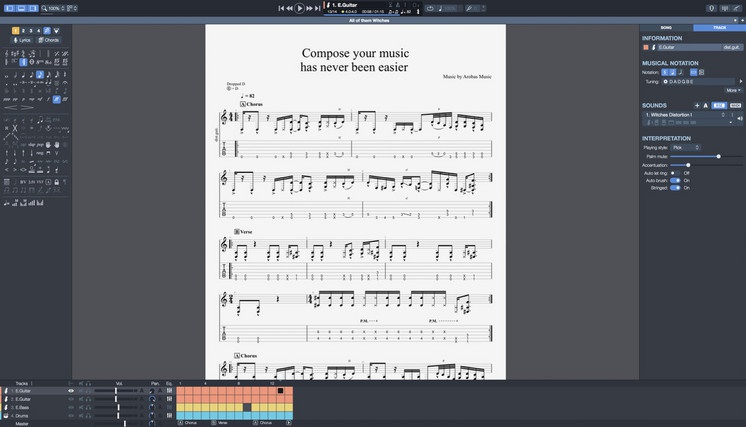
Task: Select voice 1
Action: tap(15, 31)
